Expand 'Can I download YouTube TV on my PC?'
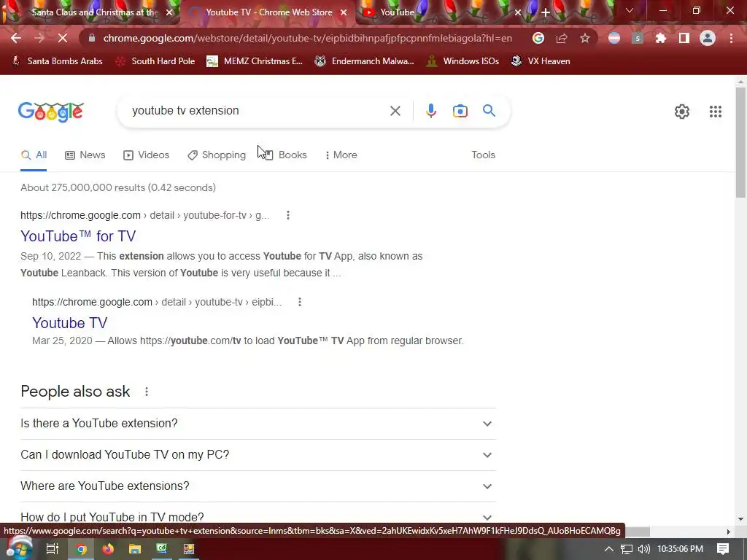Screen dimensions: 747x560 (258, 455)
